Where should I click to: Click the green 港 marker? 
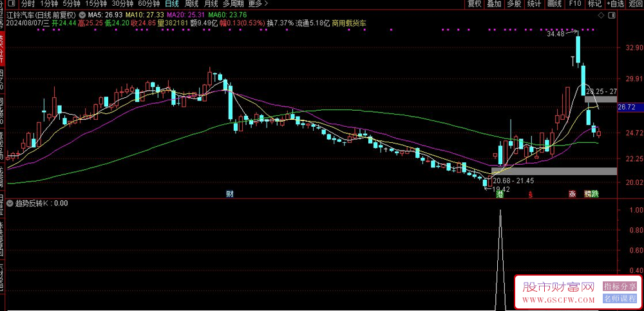tap(500, 194)
